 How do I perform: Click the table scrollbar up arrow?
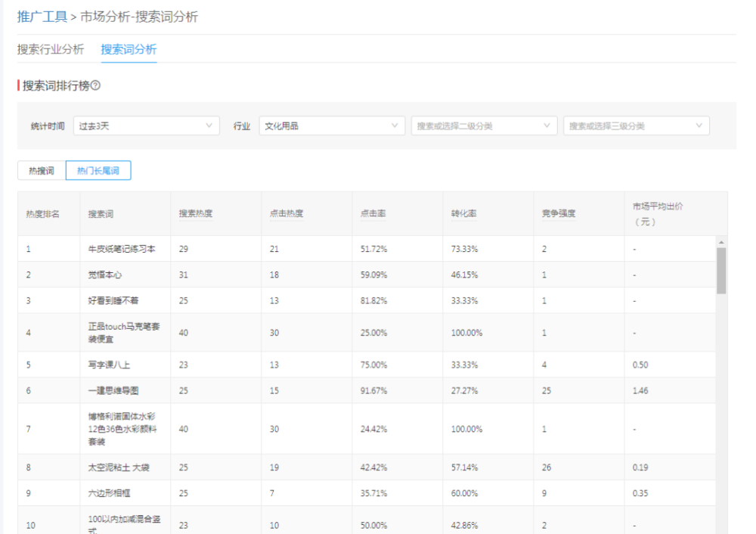(x=721, y=242)
